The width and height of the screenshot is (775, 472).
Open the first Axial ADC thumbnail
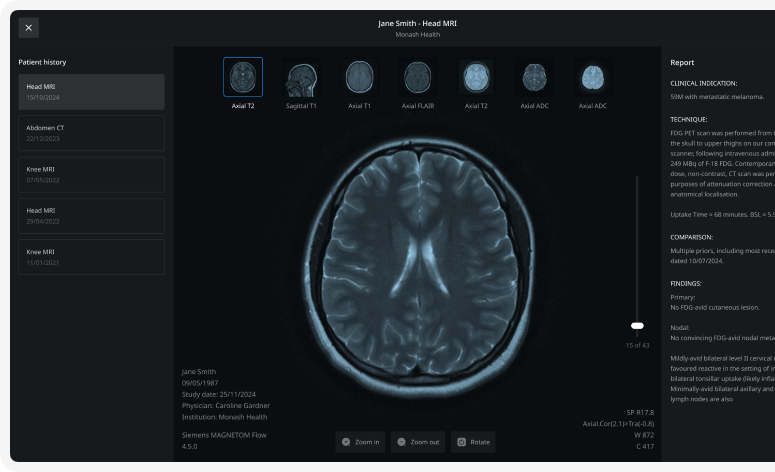coord(534,76)
